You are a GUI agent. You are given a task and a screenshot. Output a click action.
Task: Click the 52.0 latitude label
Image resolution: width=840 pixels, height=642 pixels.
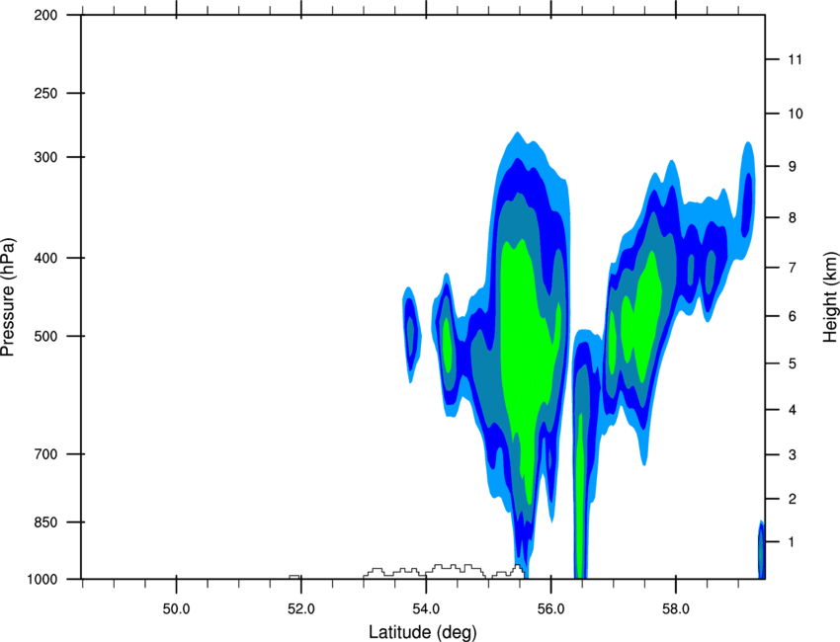(301, 609)
